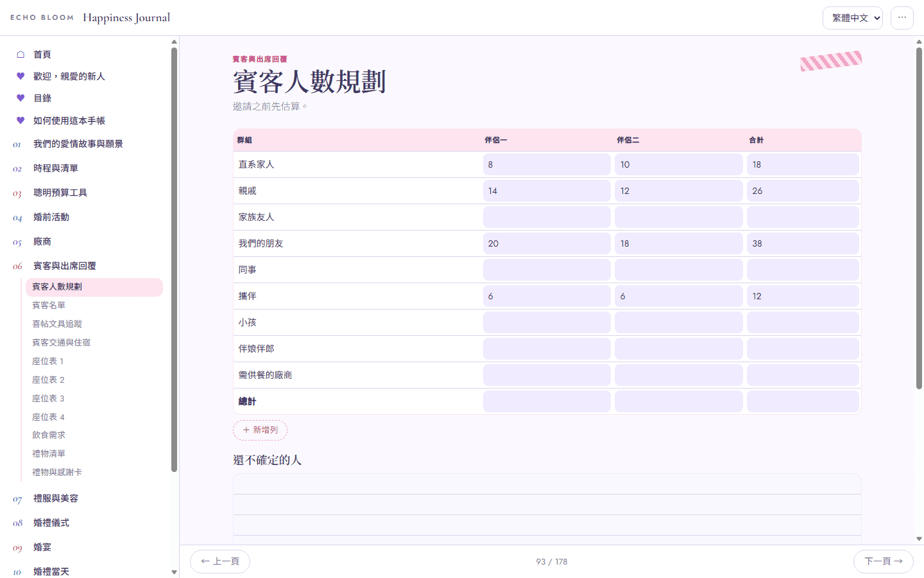Open the 飲食需求 page
Image resolution: width=924 pixels, height=578 pixels.
(94, 435)
